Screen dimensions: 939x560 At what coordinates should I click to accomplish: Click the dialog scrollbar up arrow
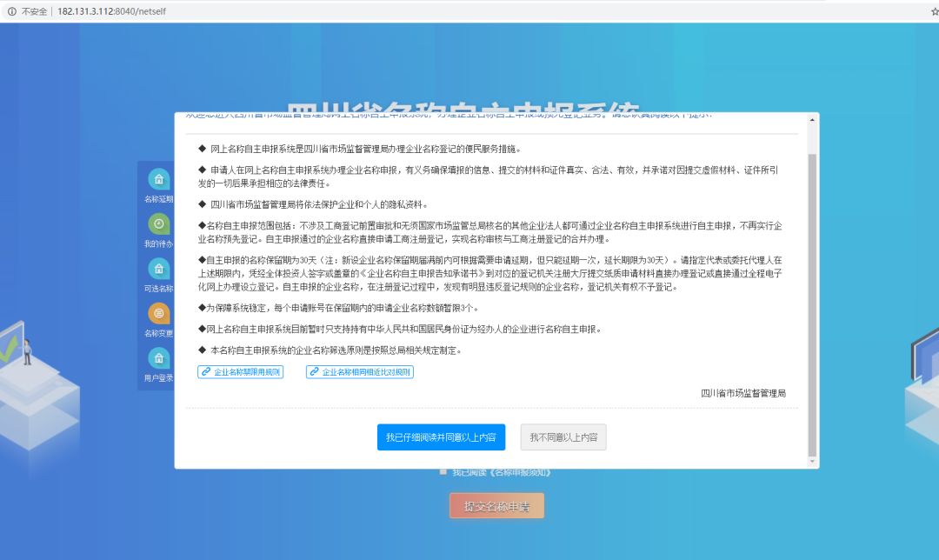812,120
